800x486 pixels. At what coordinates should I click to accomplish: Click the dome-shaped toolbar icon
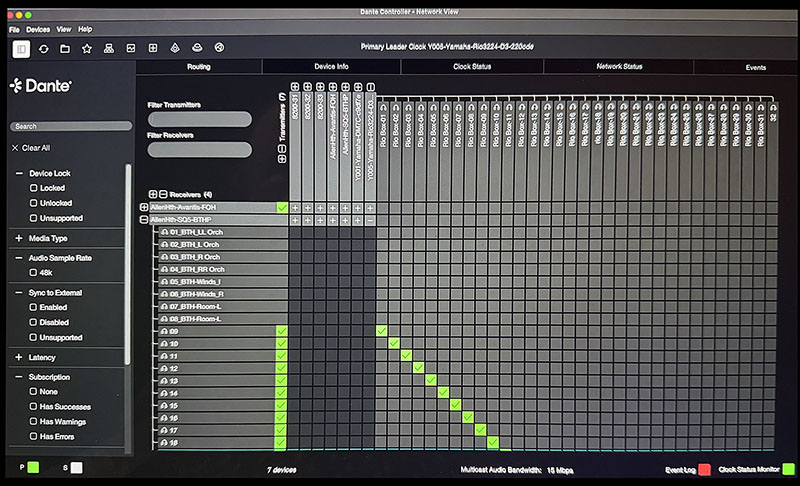click(197, 48)
